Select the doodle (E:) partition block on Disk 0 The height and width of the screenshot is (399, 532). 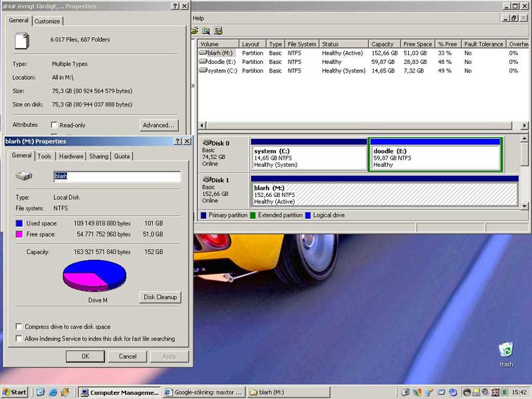click(x=436, y=154)
